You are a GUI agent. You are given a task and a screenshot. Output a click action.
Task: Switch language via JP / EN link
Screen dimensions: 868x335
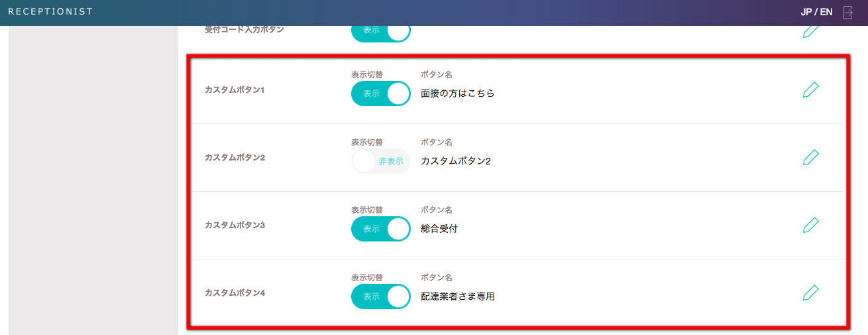point(816,12)
